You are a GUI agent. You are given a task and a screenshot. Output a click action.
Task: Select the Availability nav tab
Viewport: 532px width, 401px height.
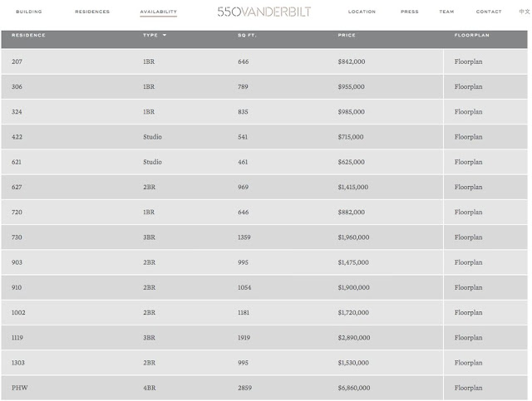tap(158, 12)
